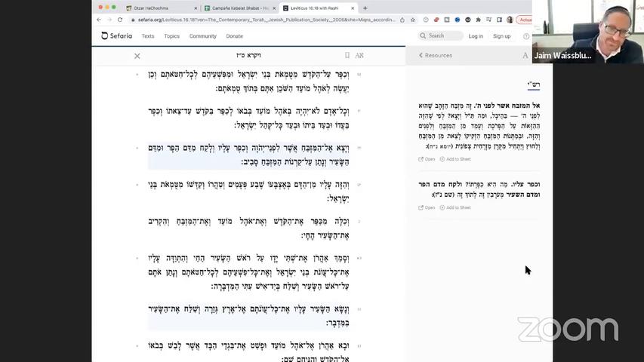Image resolution: width=644 pixels, height=362 pixels.
Task: Go back to Resources
Action: [x=436, y=55]
